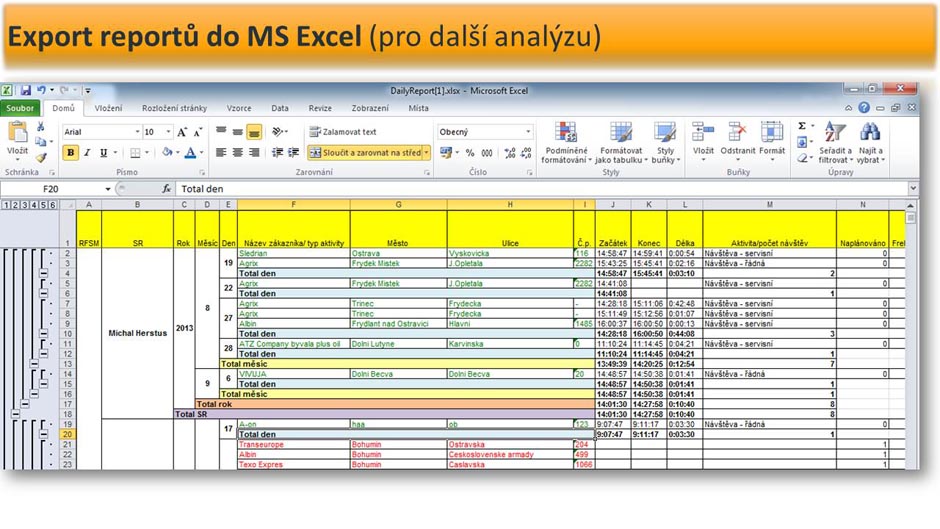
Task: Switch to Vzorce tab
Action: 239,108
